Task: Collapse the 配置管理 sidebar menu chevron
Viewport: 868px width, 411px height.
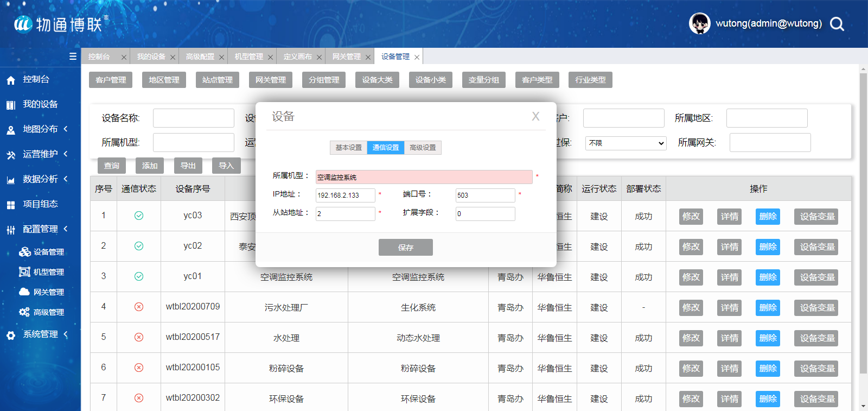Action: [66, 229]
